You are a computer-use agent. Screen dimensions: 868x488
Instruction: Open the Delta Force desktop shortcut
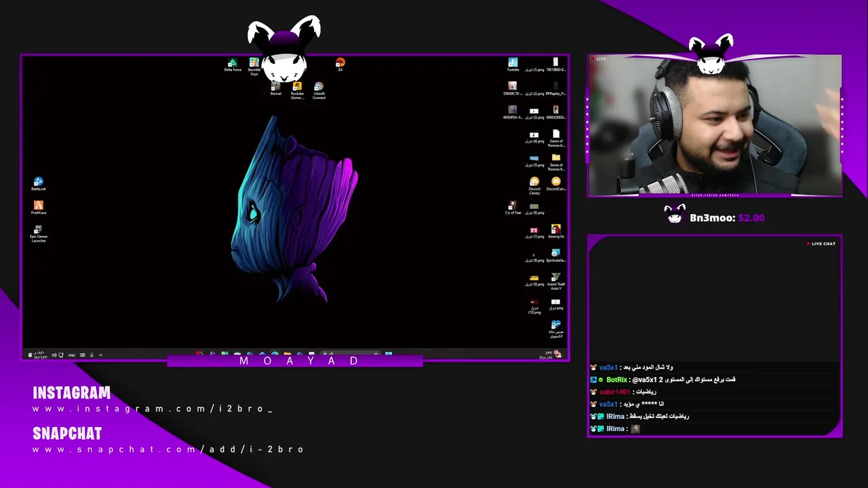[233, 65]
